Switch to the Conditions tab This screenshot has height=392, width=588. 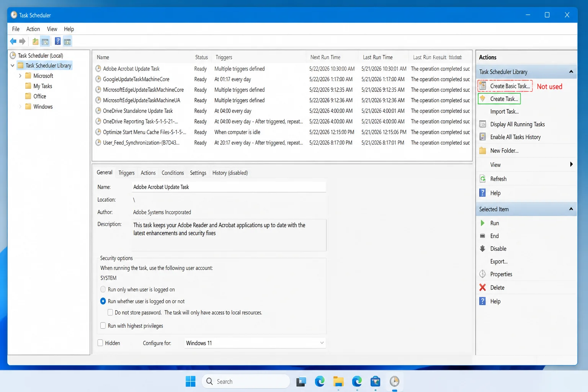[173, 173]
